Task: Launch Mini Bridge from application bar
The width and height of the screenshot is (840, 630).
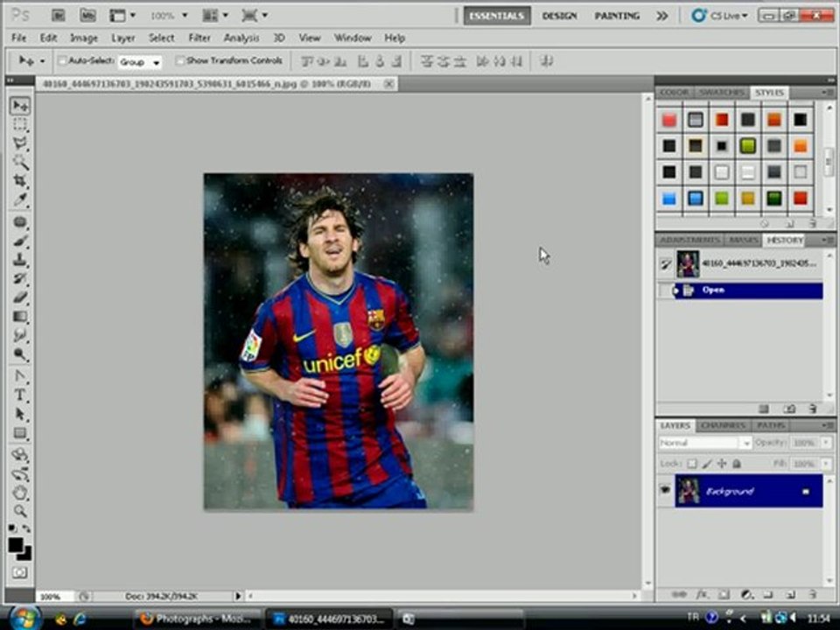Action: (87, 16)
